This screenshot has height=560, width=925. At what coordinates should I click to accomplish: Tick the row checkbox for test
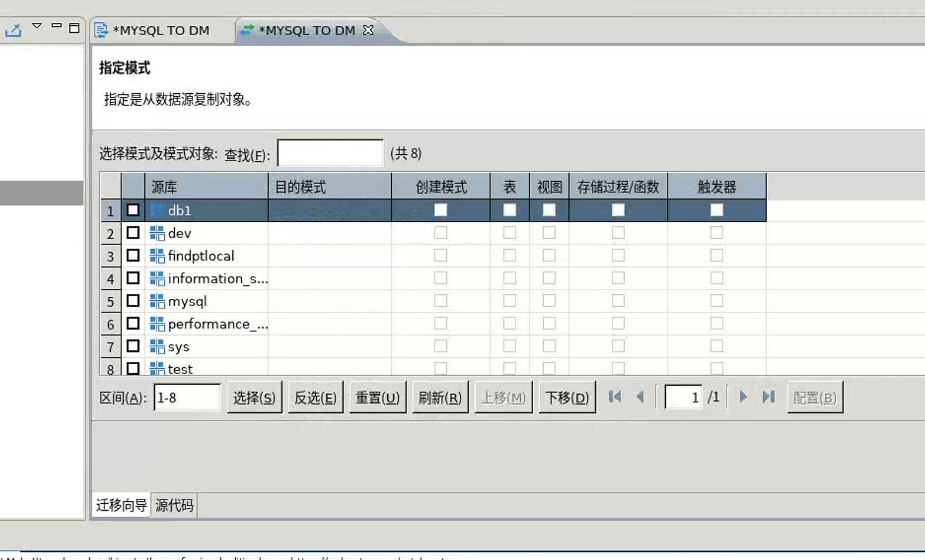(133, 368)
